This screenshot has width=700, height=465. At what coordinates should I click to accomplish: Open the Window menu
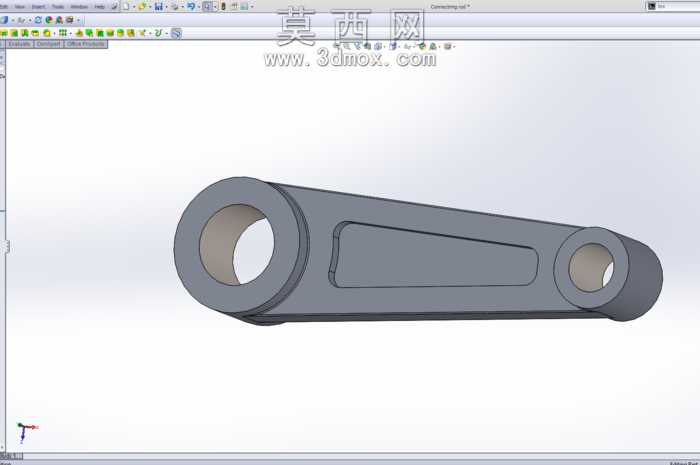coord(79,7)
